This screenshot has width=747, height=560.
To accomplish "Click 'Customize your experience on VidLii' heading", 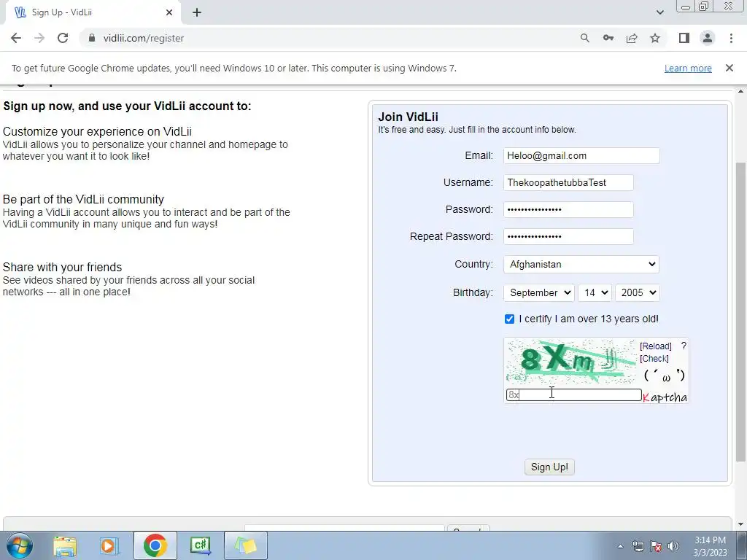I will (97, 132).
